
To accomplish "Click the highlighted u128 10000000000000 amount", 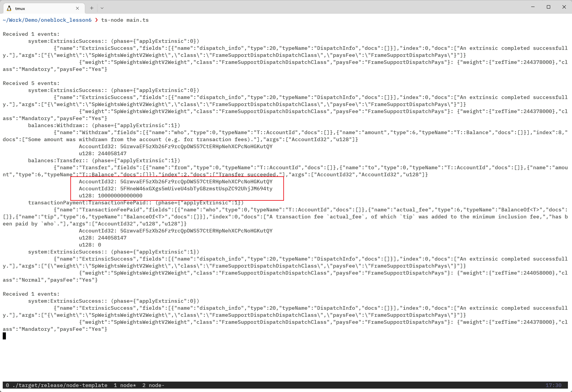I will point(120,196).
